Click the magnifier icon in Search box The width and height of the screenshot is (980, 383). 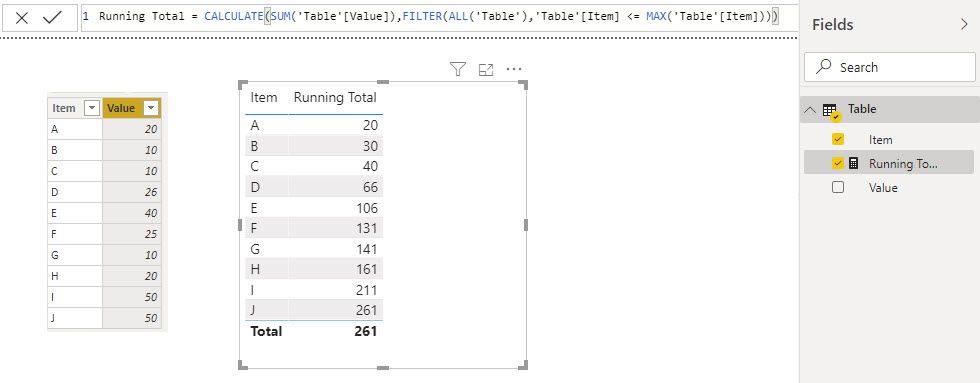click(x=824, y=67)
